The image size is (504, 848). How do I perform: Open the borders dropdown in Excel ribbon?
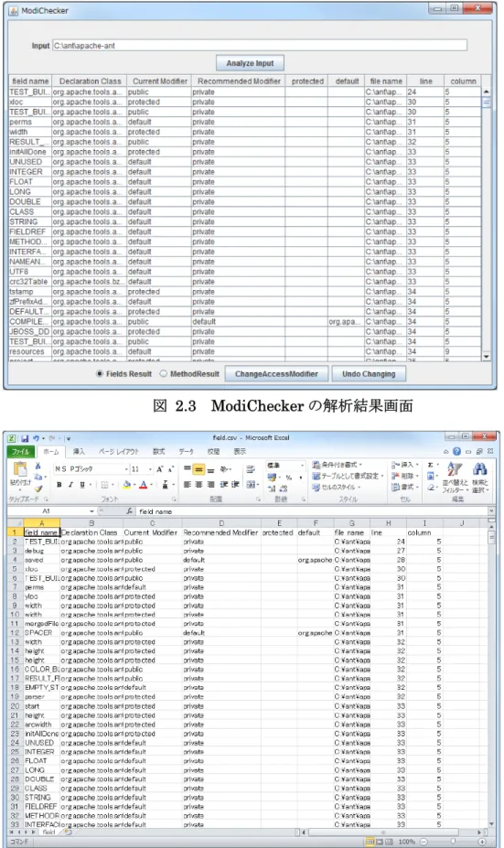(x=112, y=485)
